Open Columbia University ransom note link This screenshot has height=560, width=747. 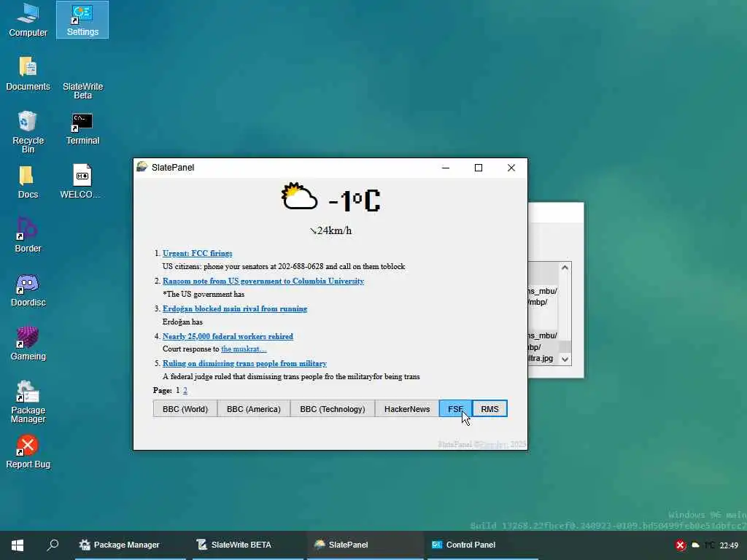263,281
